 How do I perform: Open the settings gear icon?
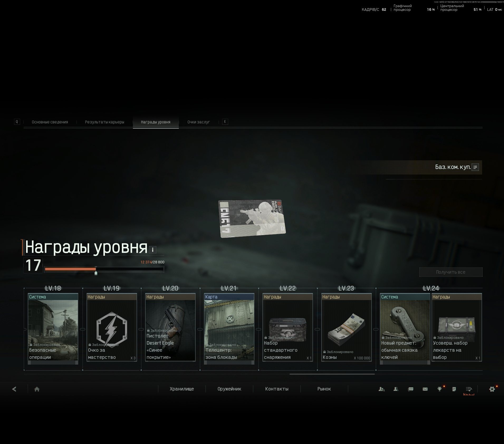coord(492,389)
